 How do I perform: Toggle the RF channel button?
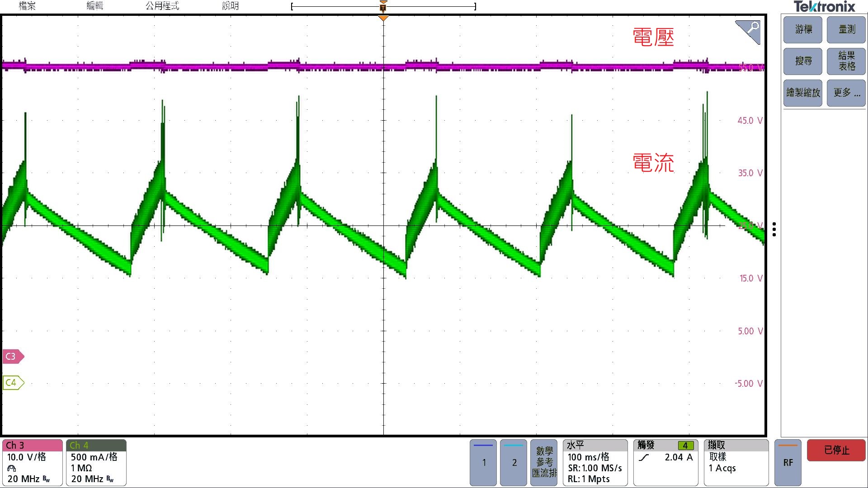788,462
